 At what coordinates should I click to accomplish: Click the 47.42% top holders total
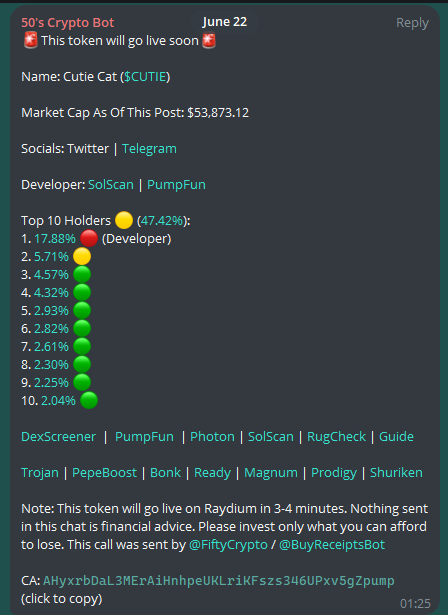[x=162, y=221]
